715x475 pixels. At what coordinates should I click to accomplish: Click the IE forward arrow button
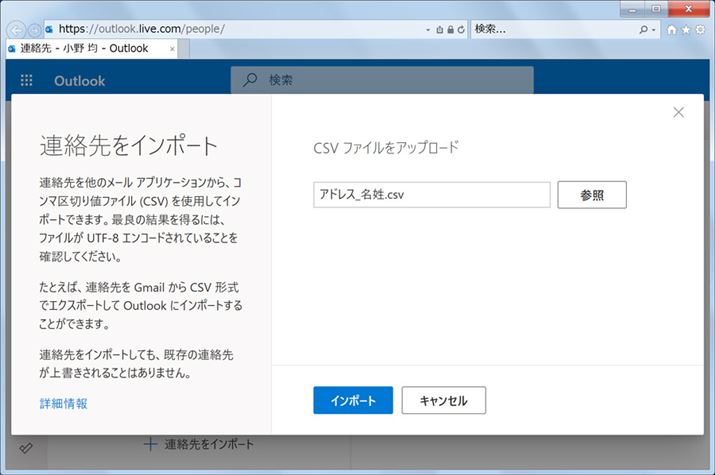35,29
